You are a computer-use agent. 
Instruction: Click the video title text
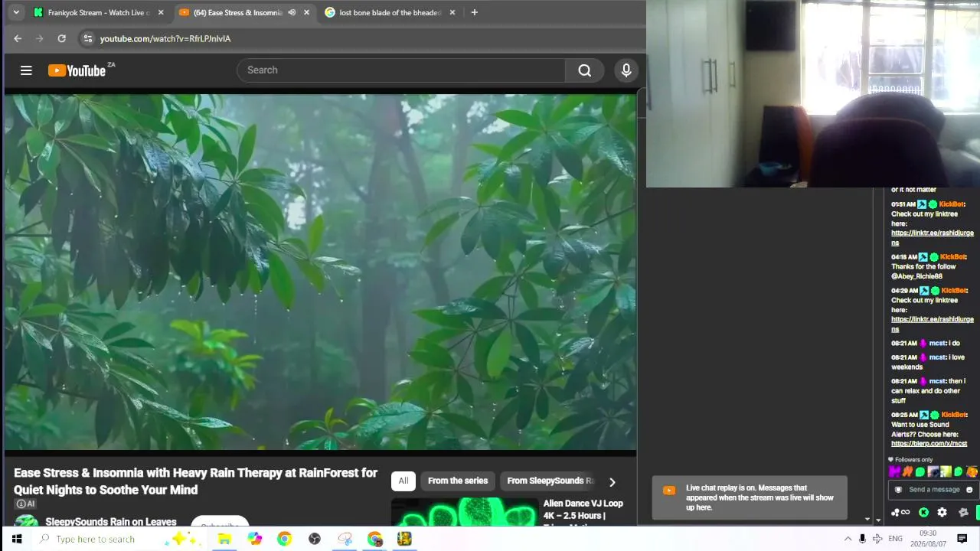coord(195,481)
